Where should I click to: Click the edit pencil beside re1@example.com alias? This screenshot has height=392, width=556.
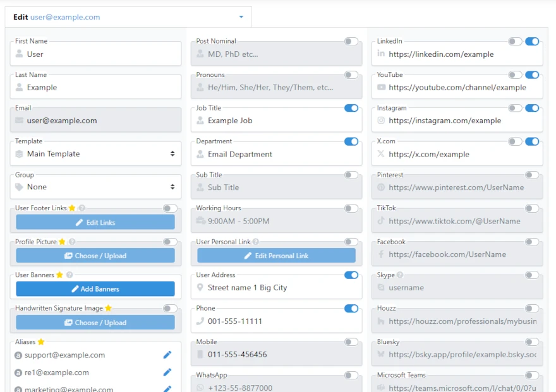167,372
